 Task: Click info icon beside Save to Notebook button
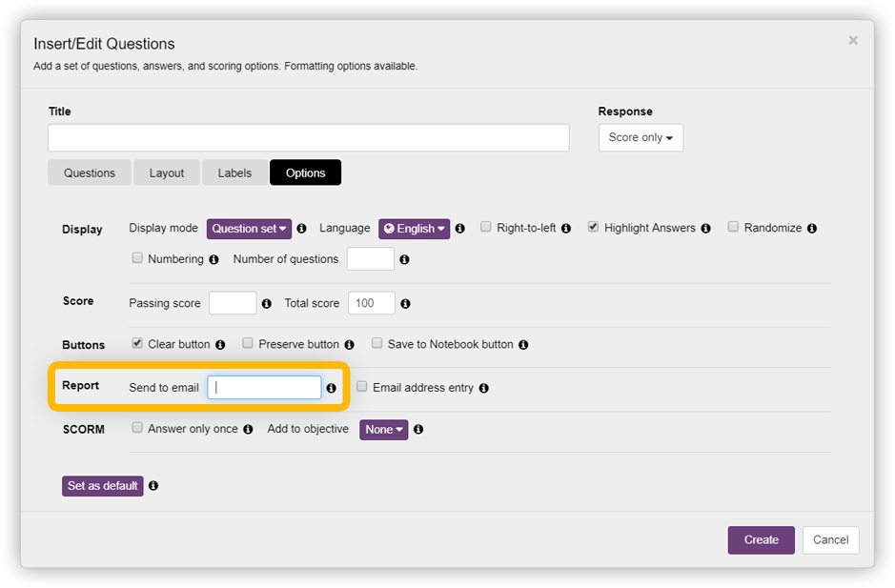(x=523, y=345)
